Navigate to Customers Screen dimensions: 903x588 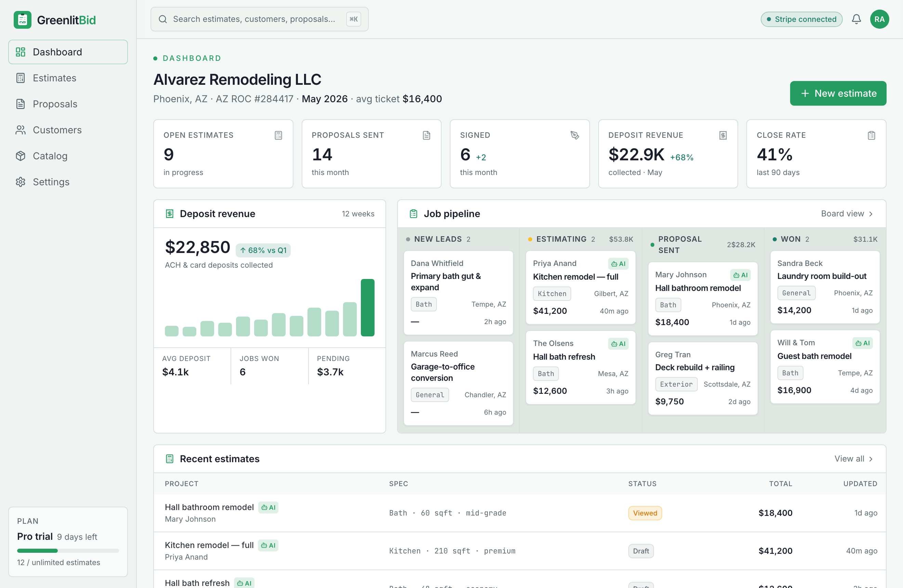coord(68,130)
